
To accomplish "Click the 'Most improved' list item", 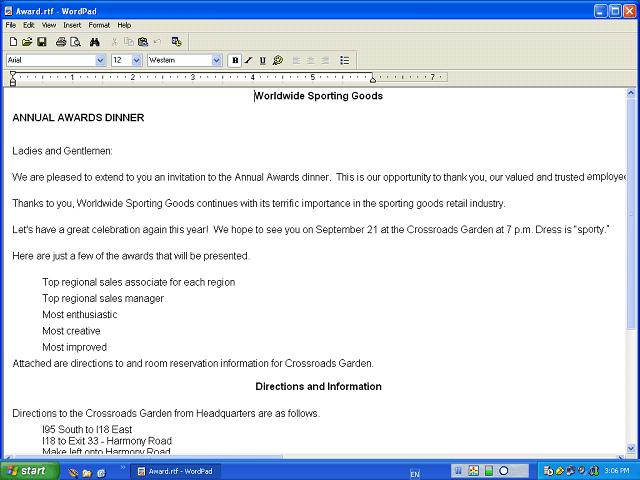I will pos(74,347).
